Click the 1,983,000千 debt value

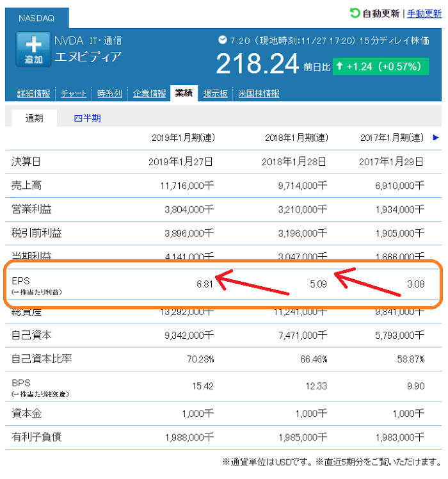tap(400, 437)
